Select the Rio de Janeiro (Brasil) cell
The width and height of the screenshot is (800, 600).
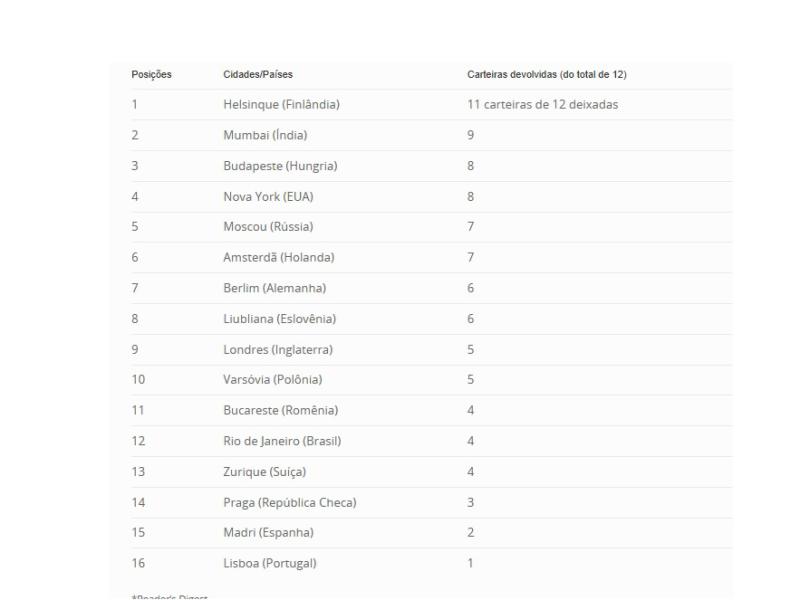point(283,441)
